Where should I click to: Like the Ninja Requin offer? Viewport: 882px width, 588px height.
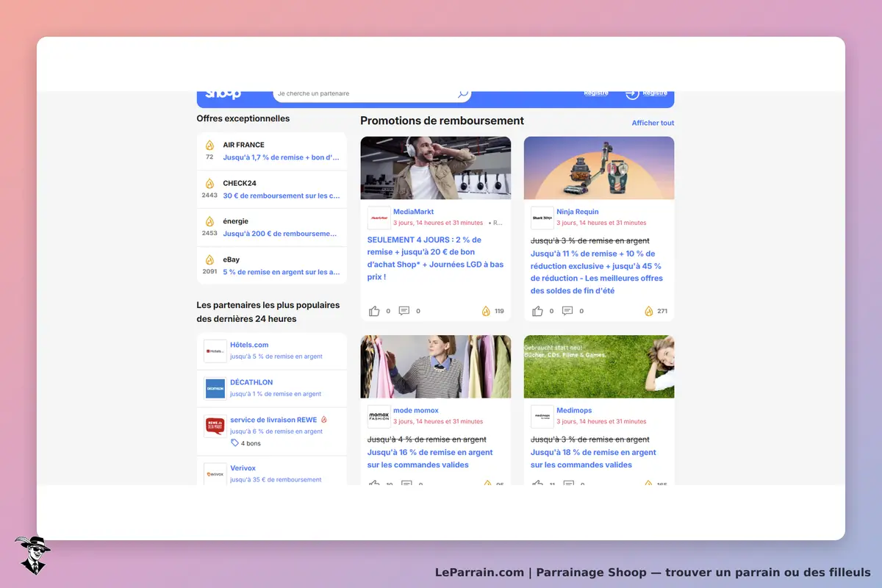coord(537,311)
